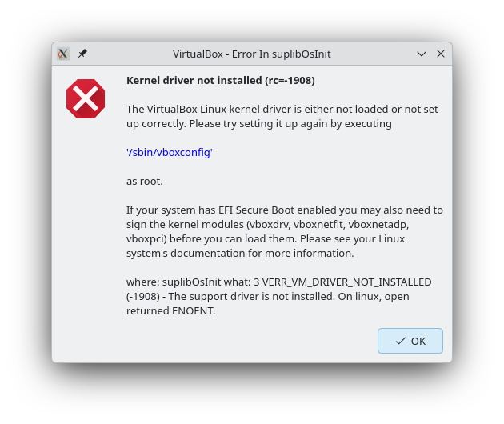Minimize the dialog using the chevron button

click(x=422, y=54)
